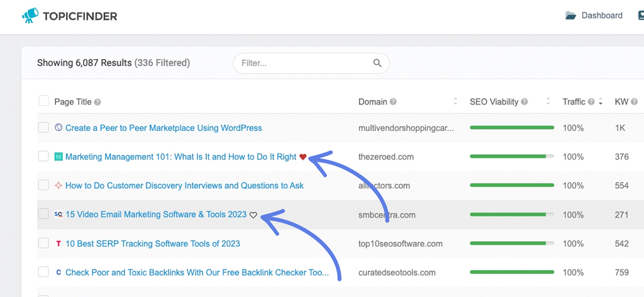The width and height of the screenshot is (644, 297).
Task: Click KW value 376
Action: point(622,157)
